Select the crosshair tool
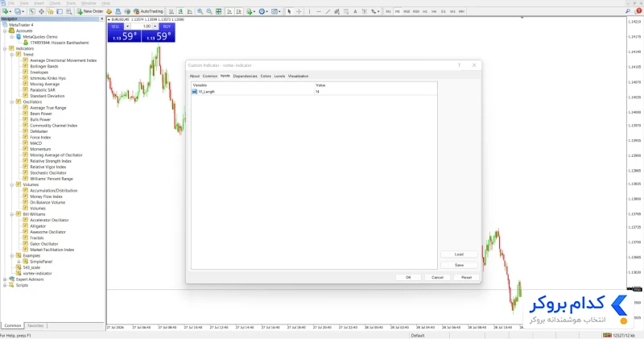 (x=299, y=11)
